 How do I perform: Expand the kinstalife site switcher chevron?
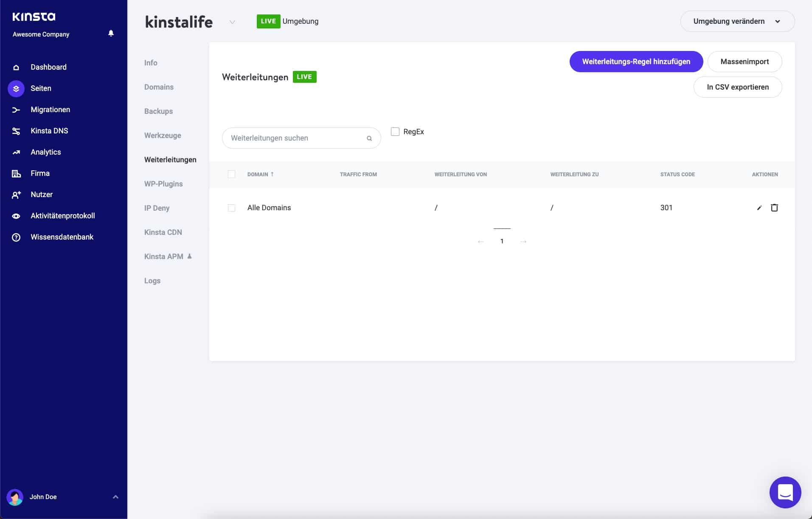coord(232,22)
